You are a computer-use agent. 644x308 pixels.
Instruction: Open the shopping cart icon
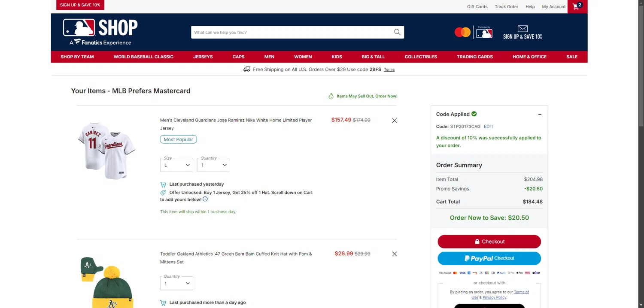click(577, 6)
